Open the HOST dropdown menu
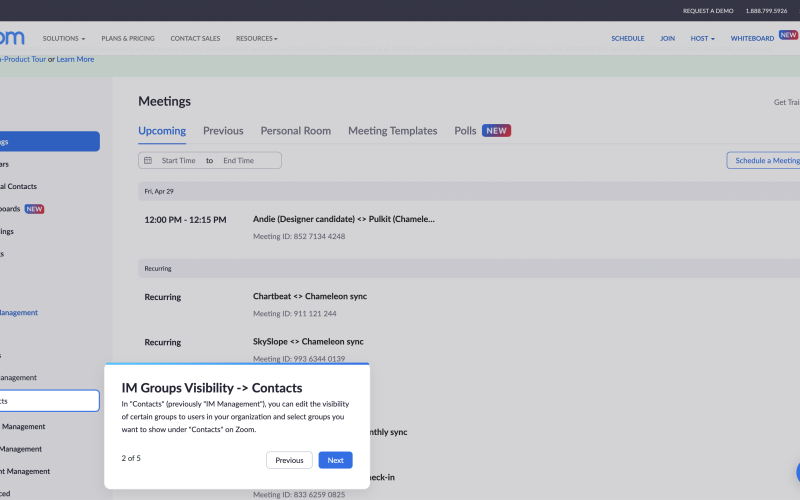The height and width of the screenshot is (500, 800). click(x=703, y=38)
